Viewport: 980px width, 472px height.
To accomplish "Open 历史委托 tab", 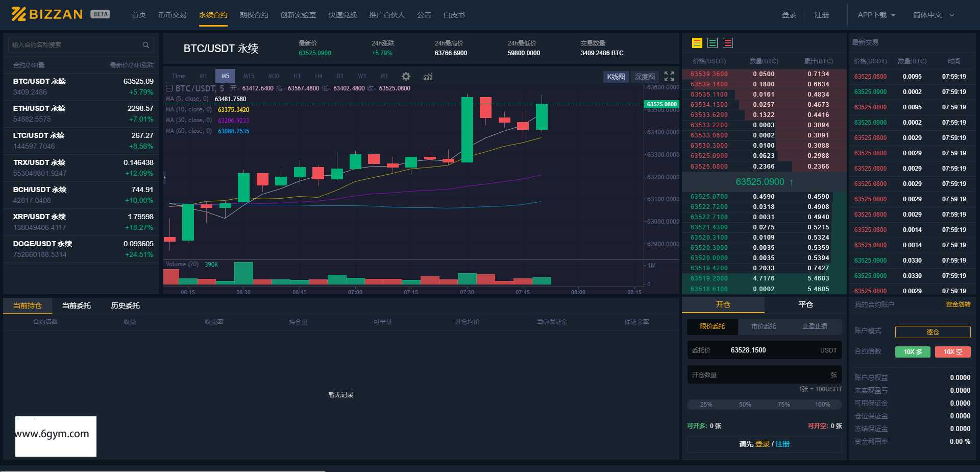I will (125, 305).
